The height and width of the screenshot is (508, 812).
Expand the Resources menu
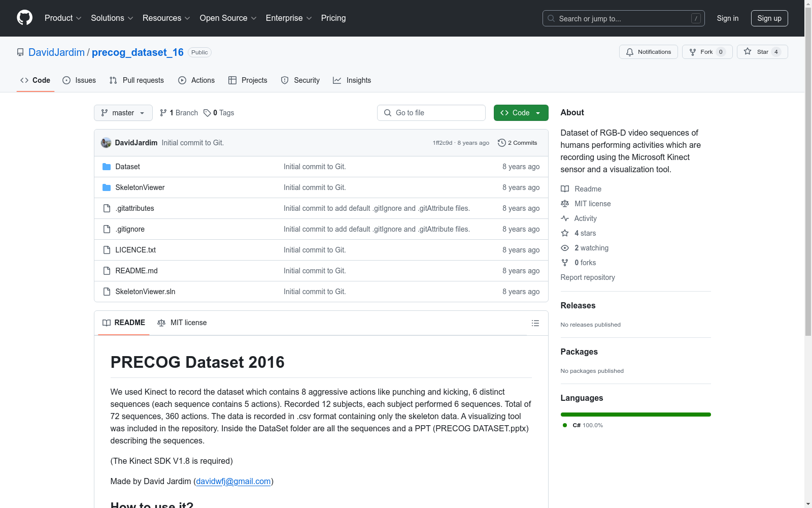pos(166,18)
